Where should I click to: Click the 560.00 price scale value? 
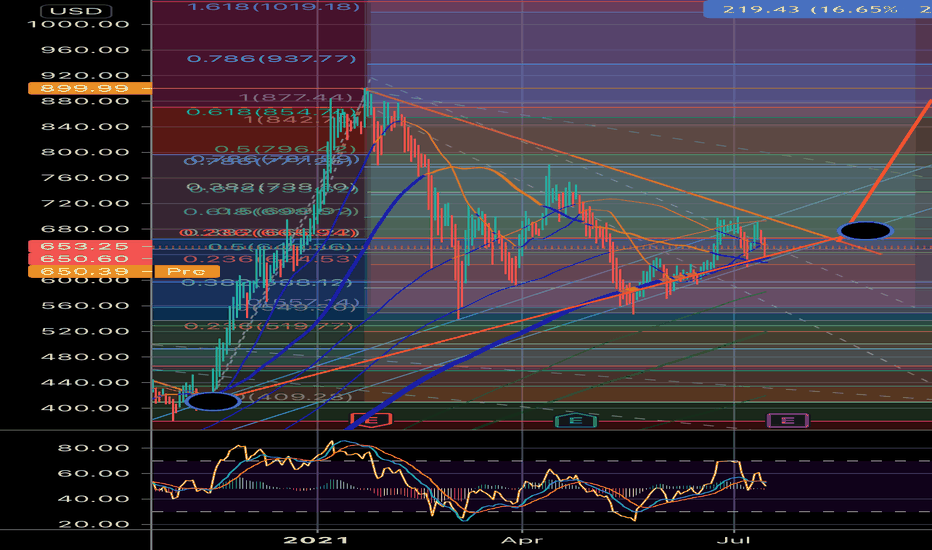click(x=85, y=306)
